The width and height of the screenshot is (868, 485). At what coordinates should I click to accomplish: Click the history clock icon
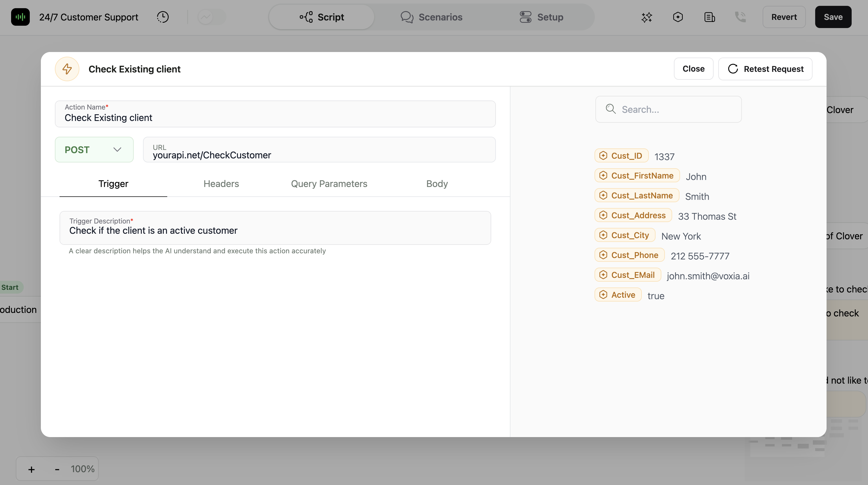(163, 17)
